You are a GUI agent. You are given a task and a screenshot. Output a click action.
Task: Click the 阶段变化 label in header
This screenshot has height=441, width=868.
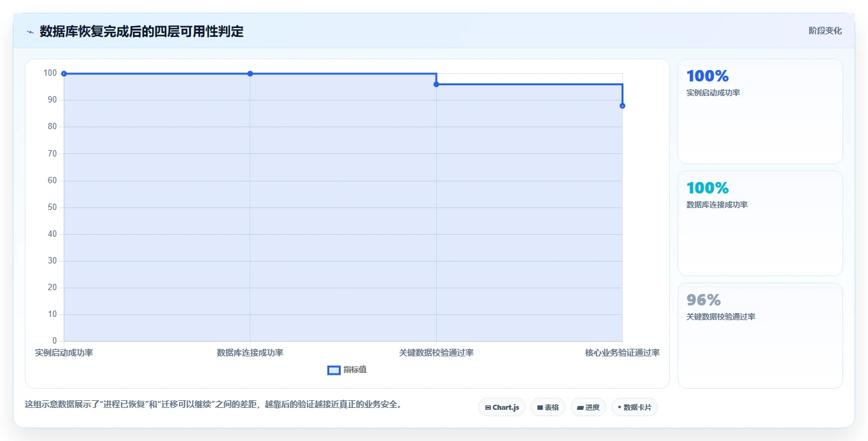click(x=825, y=31)
